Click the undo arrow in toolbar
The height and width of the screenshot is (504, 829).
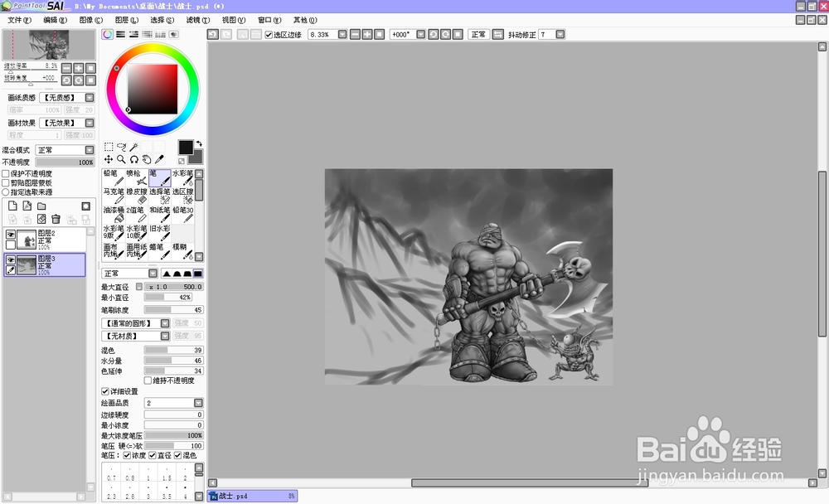212,34
